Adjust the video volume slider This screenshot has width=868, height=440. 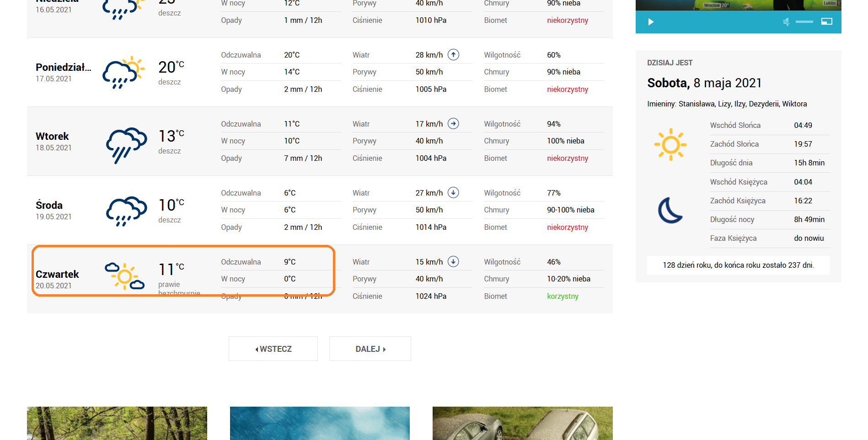click(x=804, y=22)
